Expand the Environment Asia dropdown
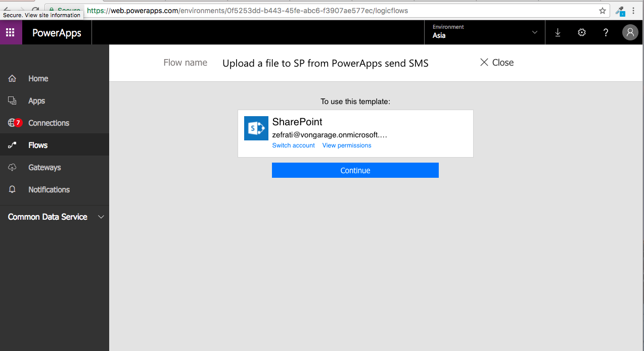644x351 pixels. (x=484, y=33)
